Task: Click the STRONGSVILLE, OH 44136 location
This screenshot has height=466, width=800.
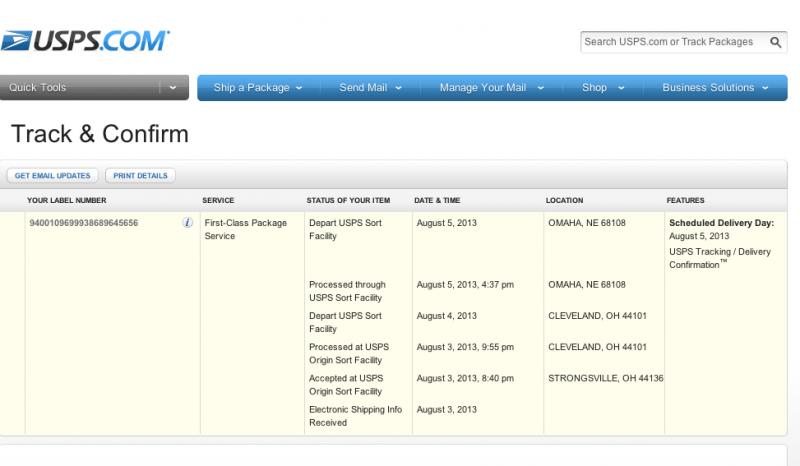Action: pyautogui.click(x=606, y=378)
